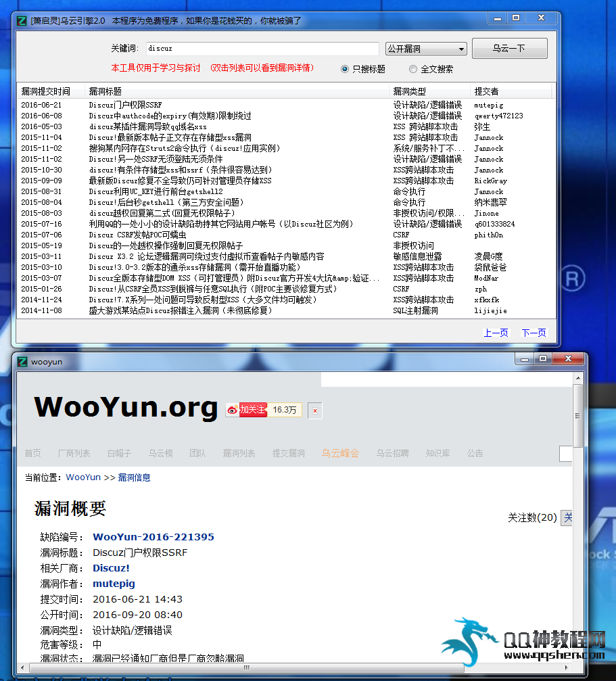Viewport: 616px width, 681px height.
Task: Open 厂商列表 in WooYun navigation
Action: tap(74, 453)
